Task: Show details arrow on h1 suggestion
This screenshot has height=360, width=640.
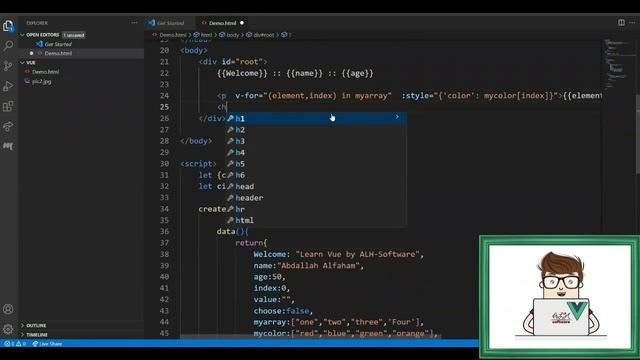Action: pyautogui.click(x=397, y=117)
